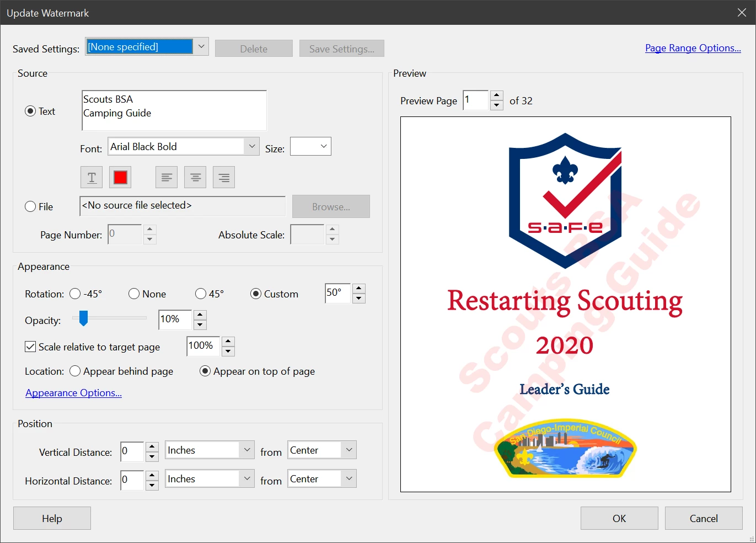This screenshot has width=756, height=543.
Task: Click the Opacity slider handle
Action: click(83, 318)
